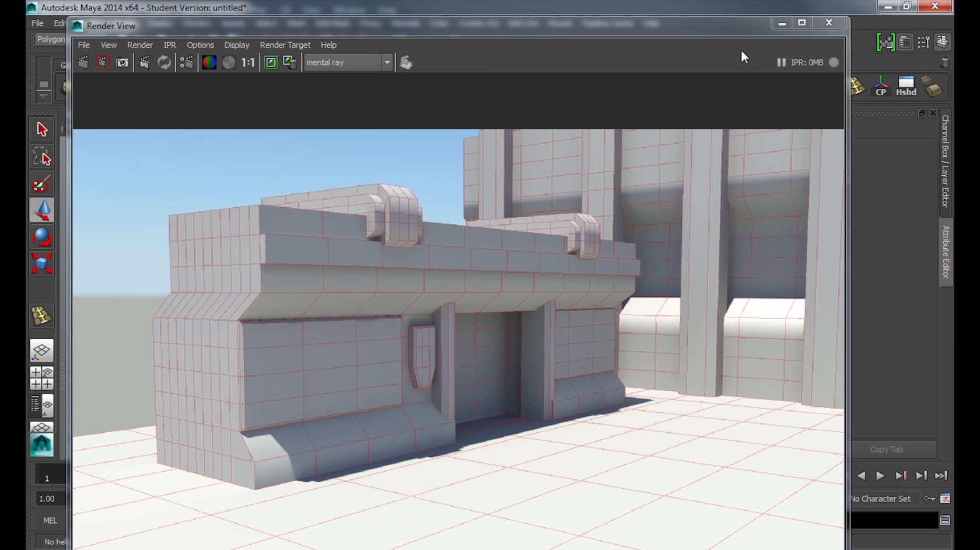Open the No Character Set dropdown
The height and width of the screenshot is (550, 980).
881,499
